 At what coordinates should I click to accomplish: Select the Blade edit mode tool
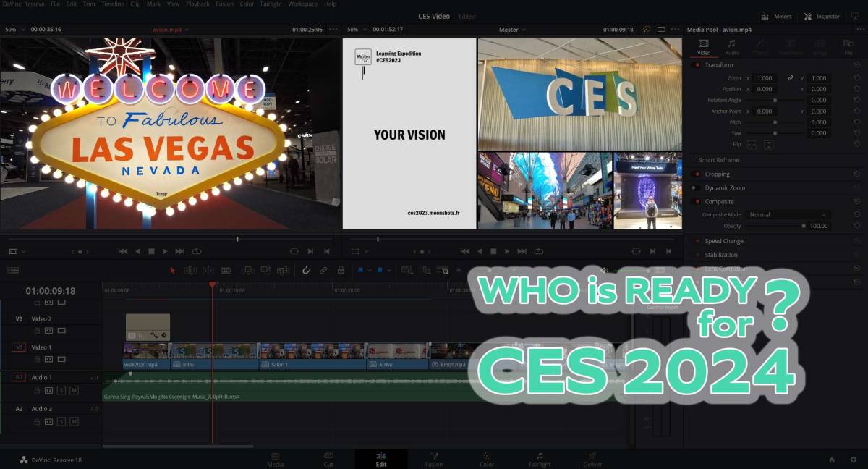(226, 270)
